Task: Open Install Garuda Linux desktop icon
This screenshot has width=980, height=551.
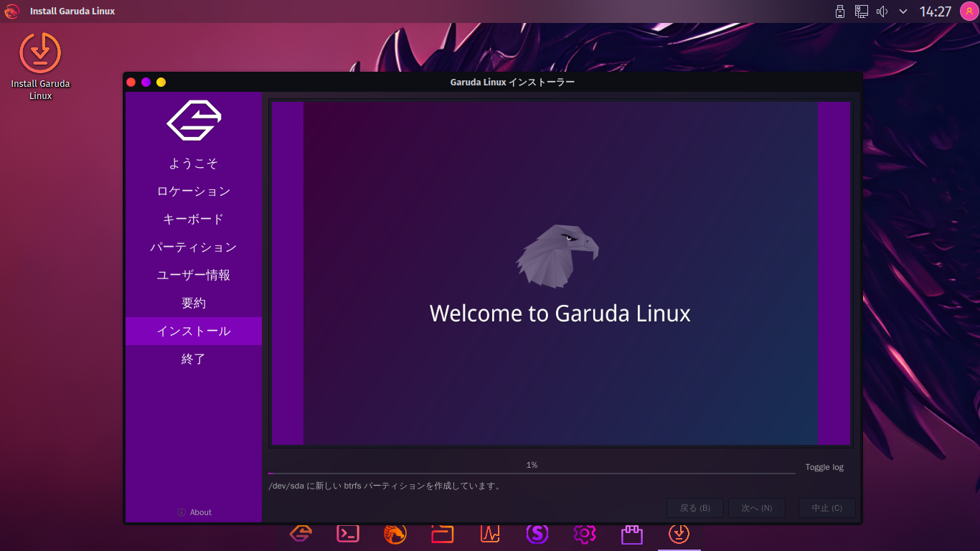Action: tap(40, 66)
